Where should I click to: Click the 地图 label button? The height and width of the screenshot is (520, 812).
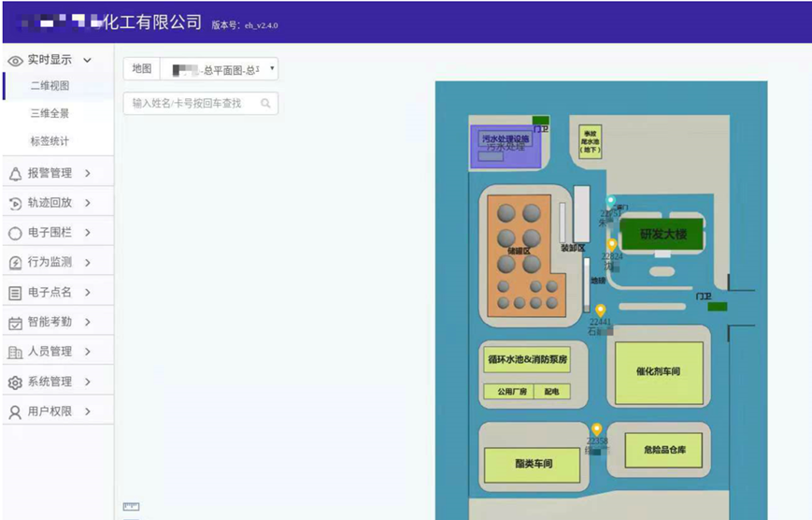coord(142,69)
